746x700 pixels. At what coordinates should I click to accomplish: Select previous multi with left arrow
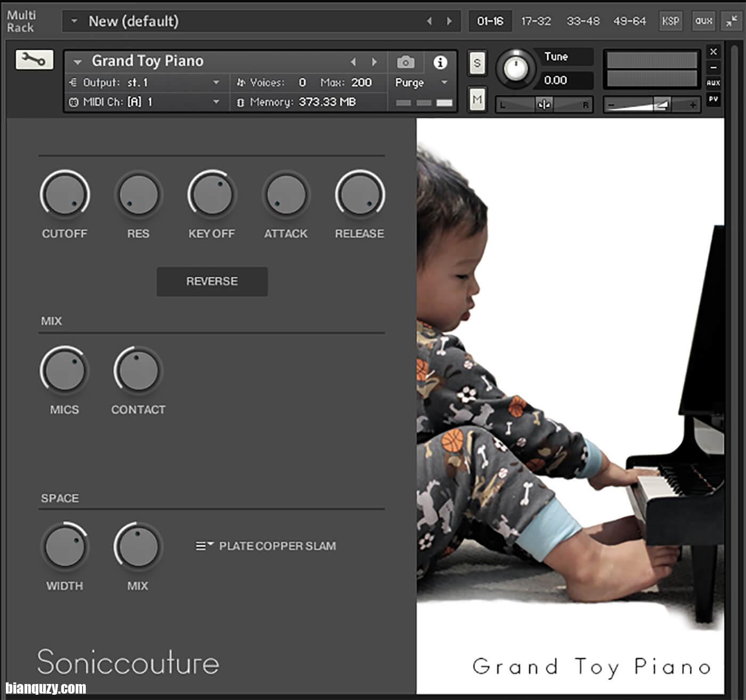429,21
